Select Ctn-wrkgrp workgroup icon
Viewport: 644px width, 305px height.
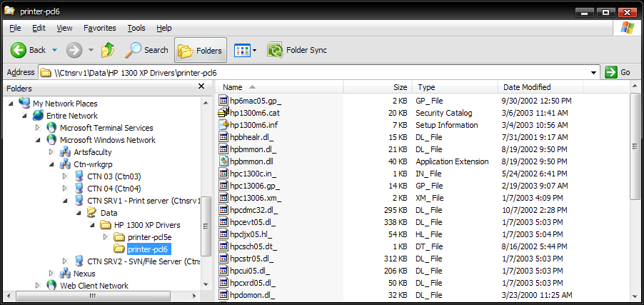click(x=65, y=164)
